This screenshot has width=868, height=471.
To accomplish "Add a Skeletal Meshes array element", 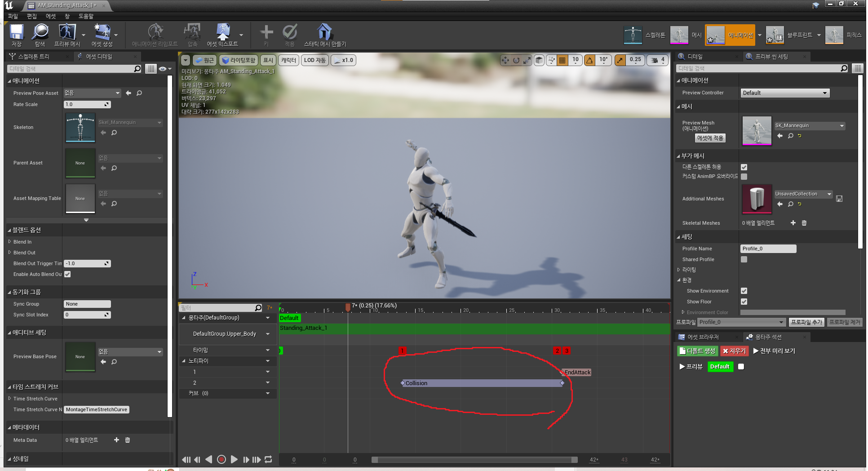I will pos(793,223).
